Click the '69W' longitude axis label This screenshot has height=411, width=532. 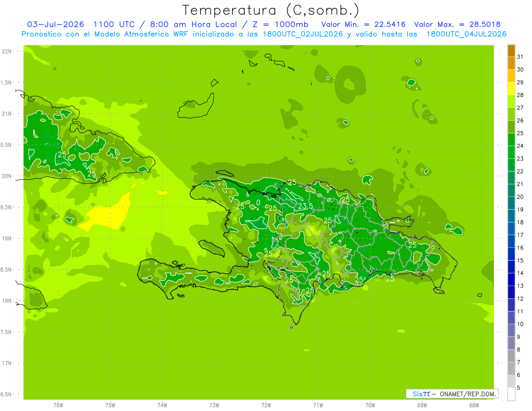click(x=422, y=405)
